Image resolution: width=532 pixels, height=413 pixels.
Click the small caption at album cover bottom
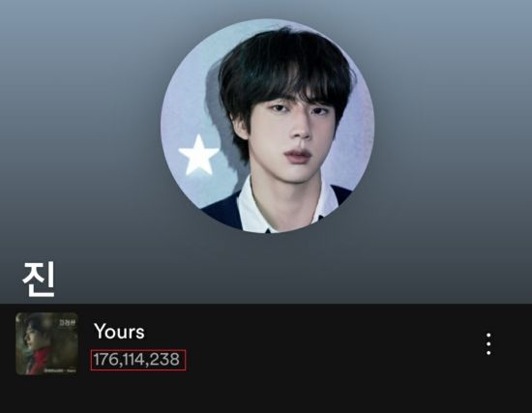(58, 370)
